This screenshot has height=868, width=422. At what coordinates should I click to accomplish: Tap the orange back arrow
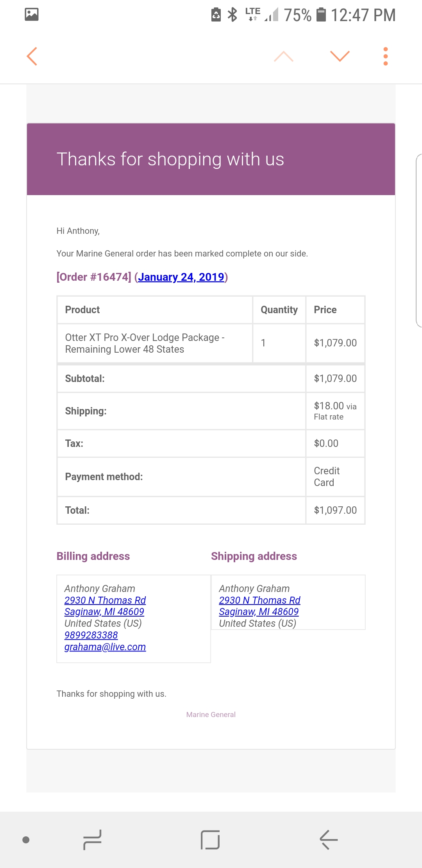coord(32,56)
